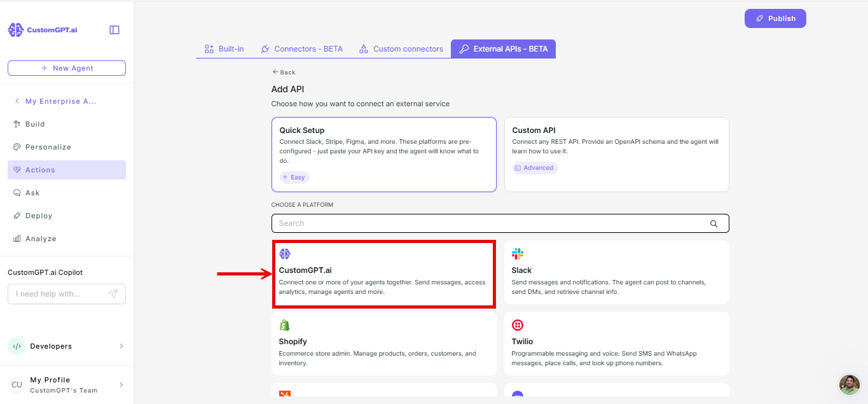Viewport: 868px width, 404px height.
Task: Open the support chat avatar bubble
Action: point(850,384)
